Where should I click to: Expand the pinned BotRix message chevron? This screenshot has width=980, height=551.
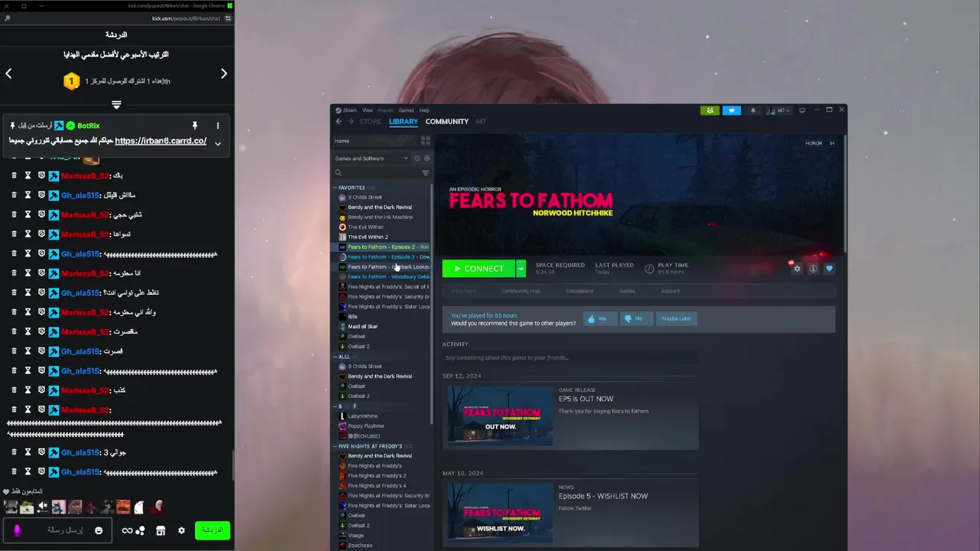click(x=217, y=143)
